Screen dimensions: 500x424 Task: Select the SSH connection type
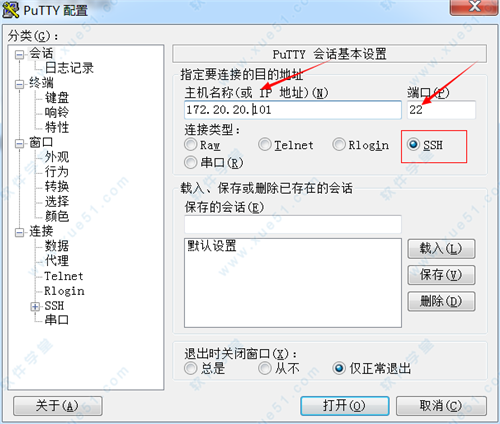[x=413, y=144]
